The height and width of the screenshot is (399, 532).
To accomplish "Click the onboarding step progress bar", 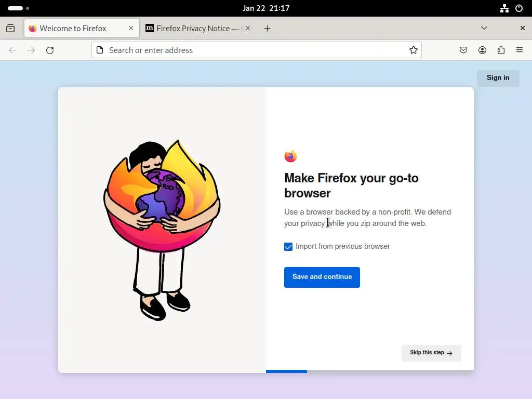I will [x=369, y=371].
